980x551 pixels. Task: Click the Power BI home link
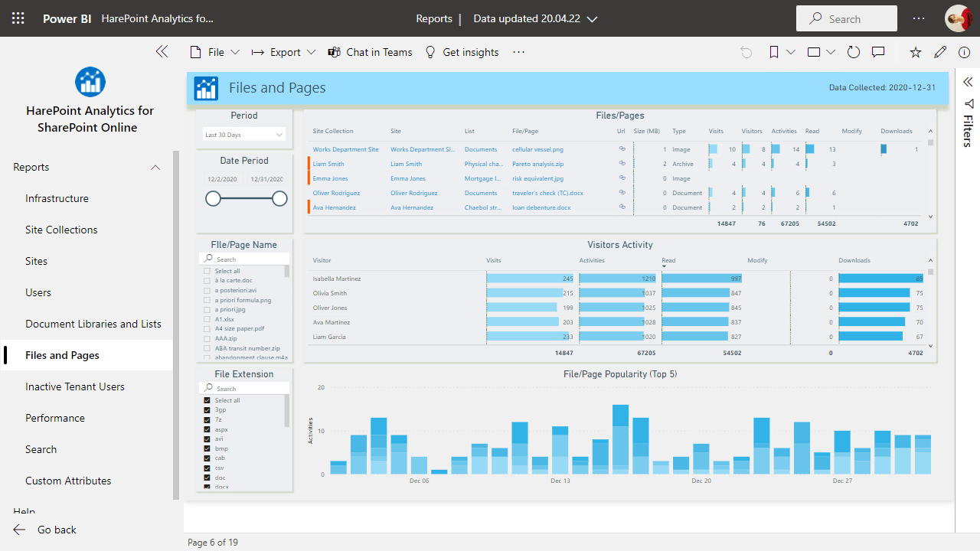[67, 18]
